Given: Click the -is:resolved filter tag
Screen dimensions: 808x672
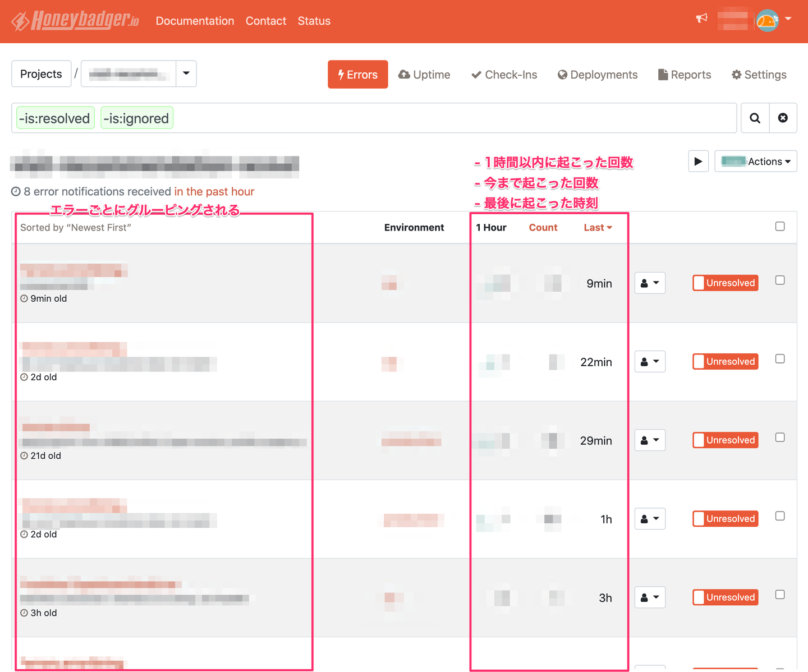Looking at the screenshot, I should (x=55, y=118).
